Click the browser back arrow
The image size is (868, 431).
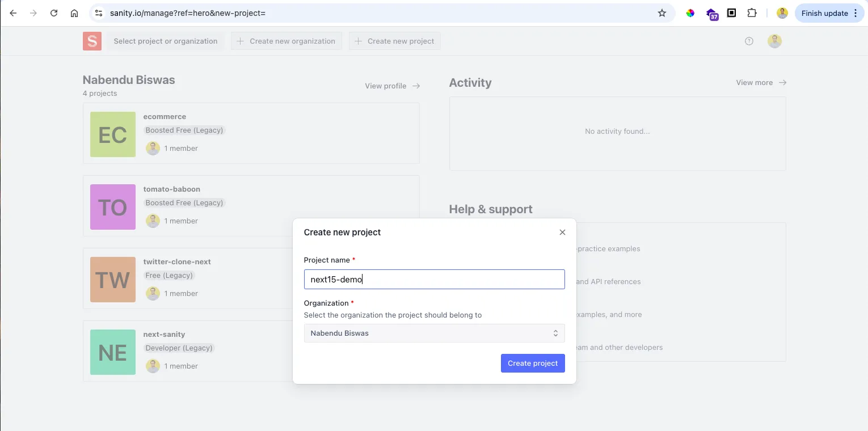tap(13, 13)
